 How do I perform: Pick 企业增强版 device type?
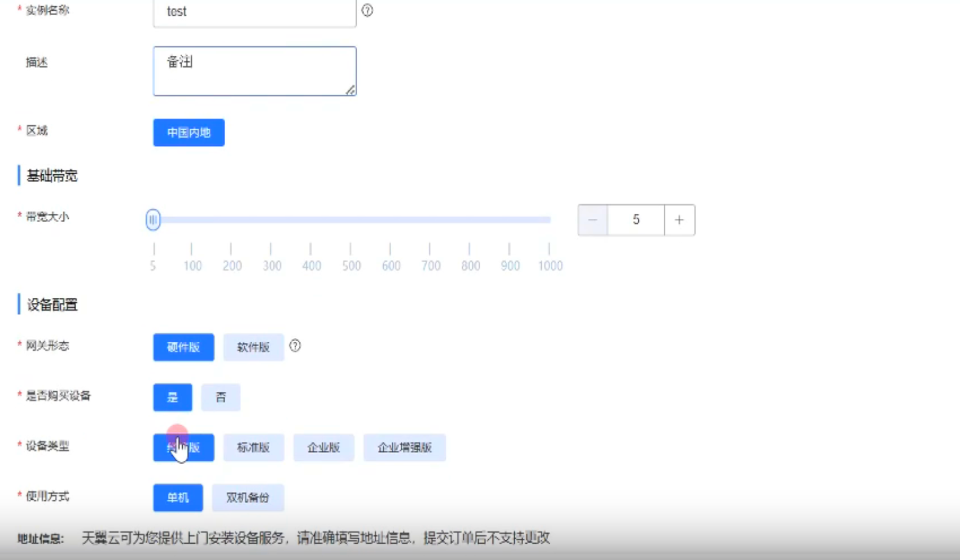404,447
